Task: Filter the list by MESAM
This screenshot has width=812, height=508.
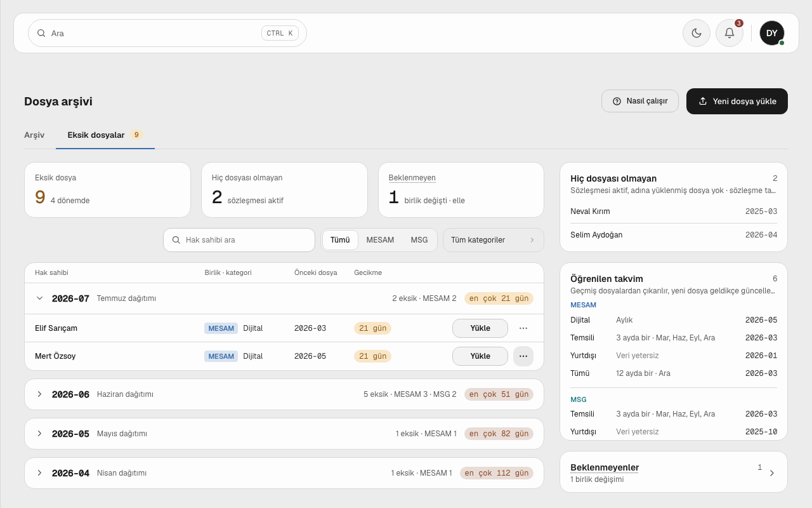Action: click(380, 240)
